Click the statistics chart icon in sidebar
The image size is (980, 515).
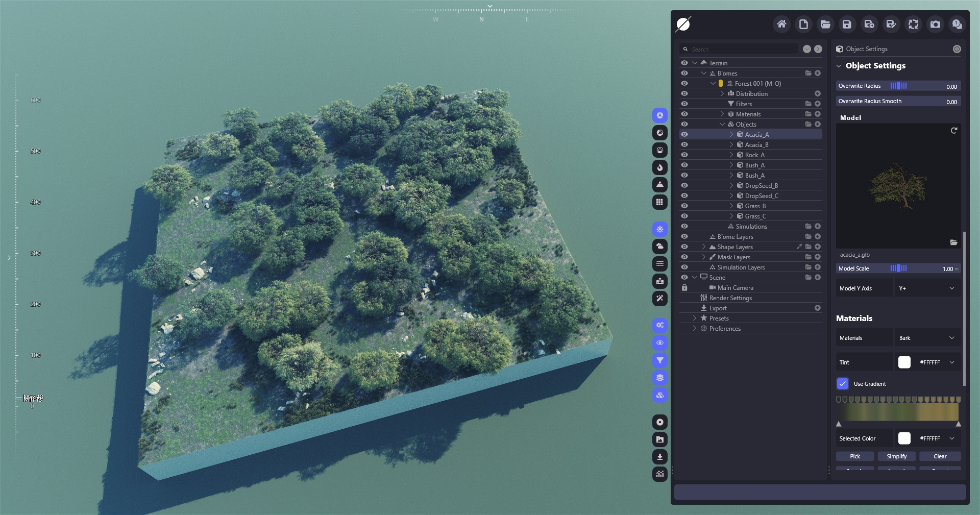[660, 474]
